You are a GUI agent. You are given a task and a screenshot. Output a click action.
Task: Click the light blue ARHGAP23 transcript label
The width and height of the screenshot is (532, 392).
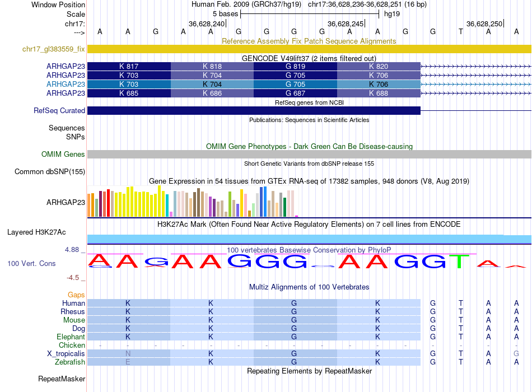tap(66, 84)
